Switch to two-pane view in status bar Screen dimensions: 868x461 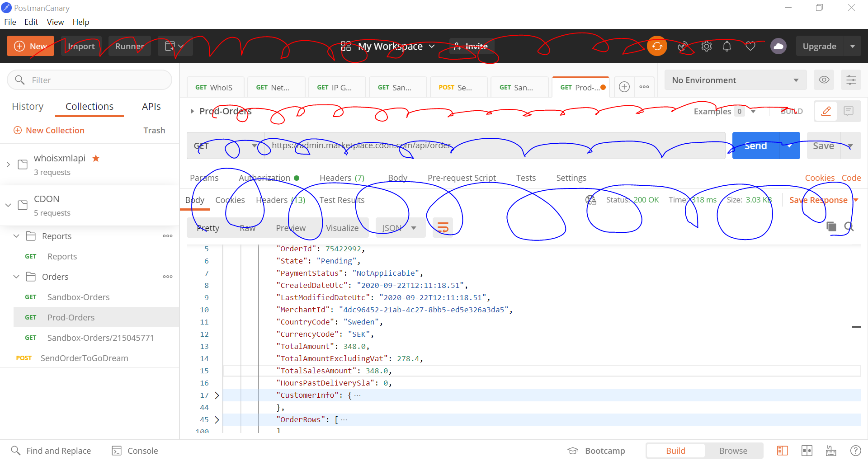click(x=807, y=450)
